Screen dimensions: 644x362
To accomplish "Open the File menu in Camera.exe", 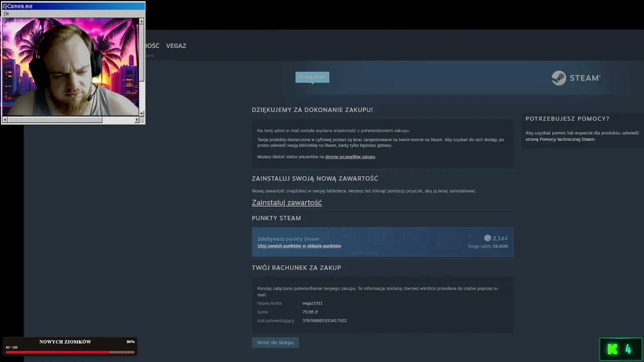I will click(7, 14).
